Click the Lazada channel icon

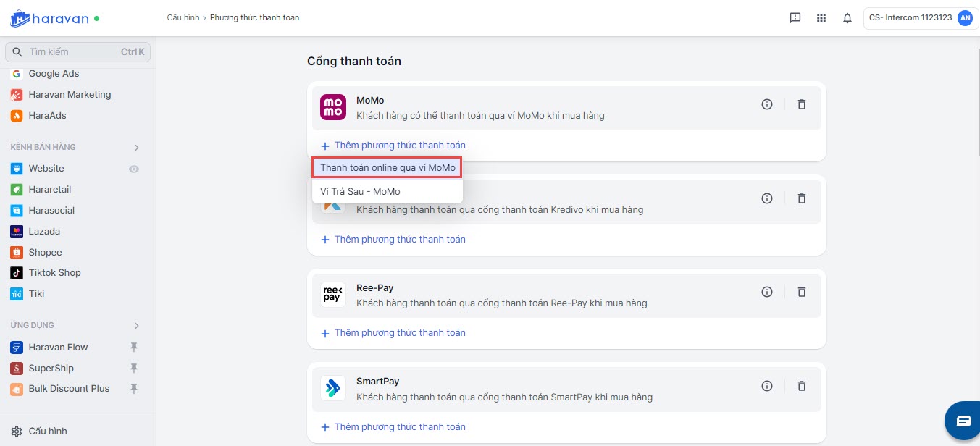pyautogui.click(x=17, y=232)
